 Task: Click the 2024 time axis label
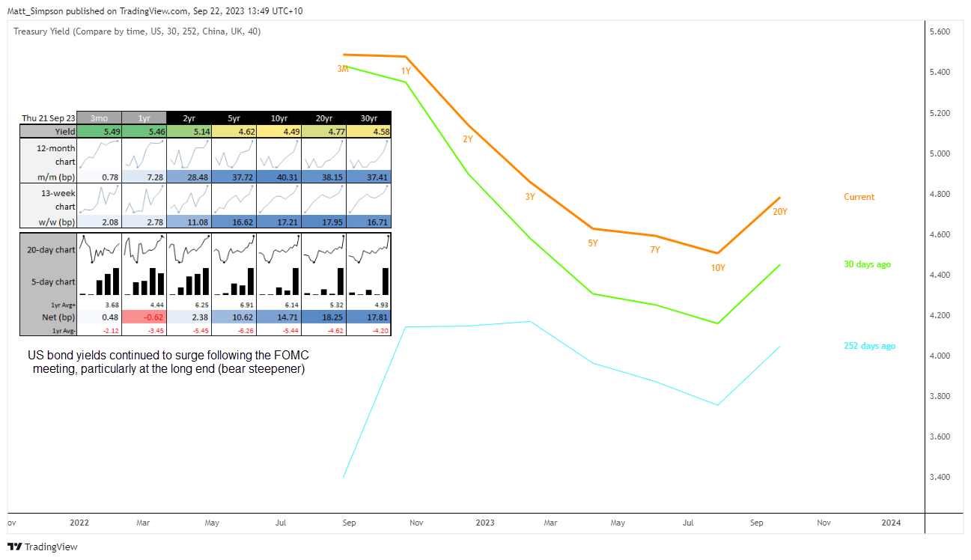pos(892,522)
